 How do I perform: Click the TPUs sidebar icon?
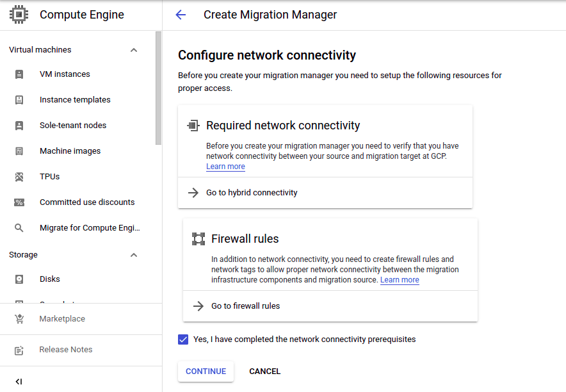[19, 177]
